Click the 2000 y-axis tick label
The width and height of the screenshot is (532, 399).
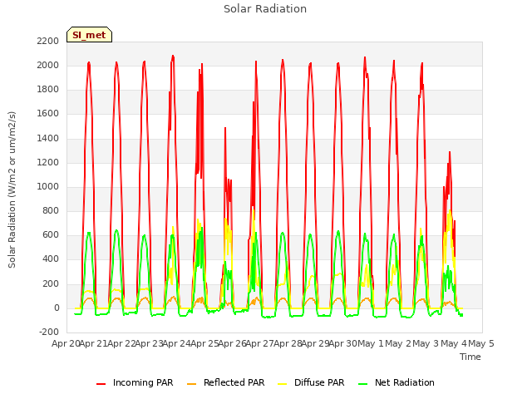pos(48,66)
